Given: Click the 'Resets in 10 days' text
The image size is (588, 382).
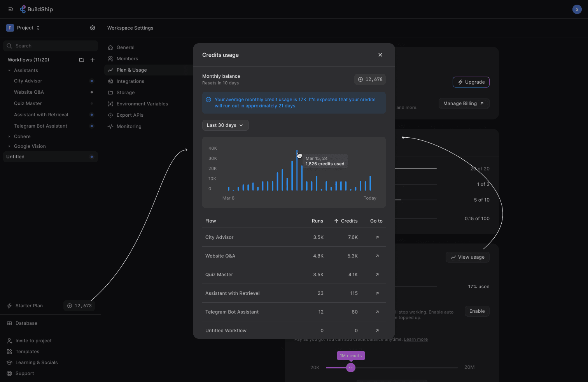Looking at the screenshot, I should point(220,83).
